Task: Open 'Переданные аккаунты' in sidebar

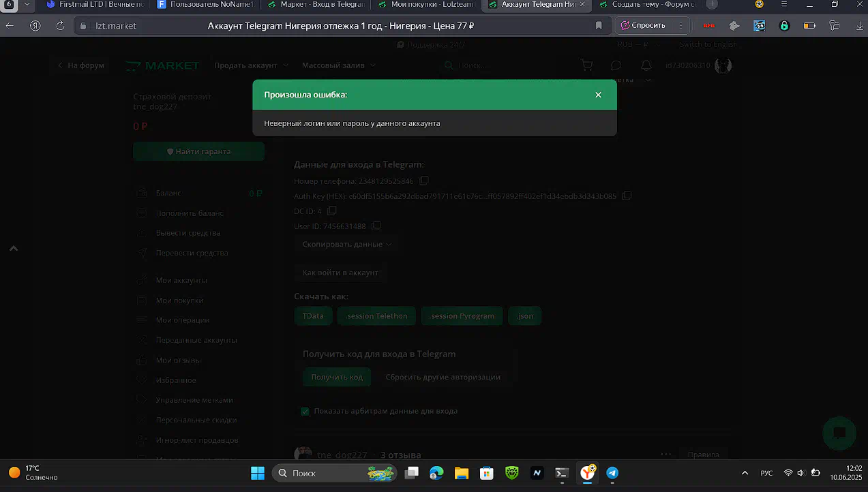Action: coord(196,340)
